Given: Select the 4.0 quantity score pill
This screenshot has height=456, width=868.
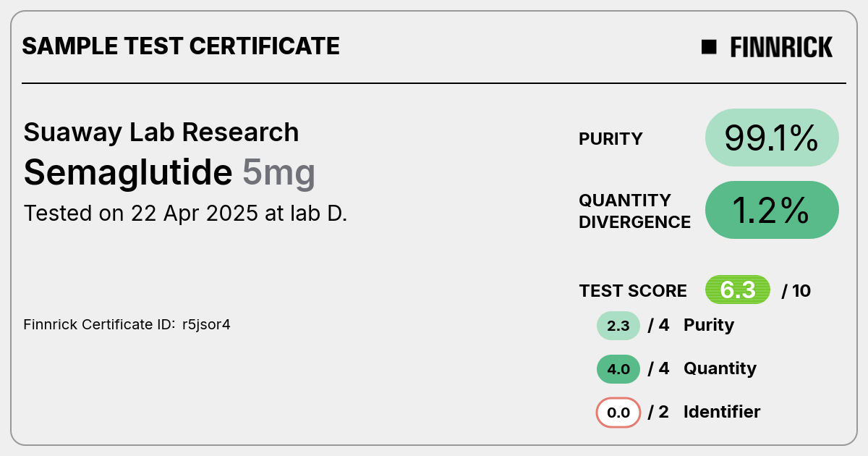Looking at the screenshot, I should pos(618,369).
